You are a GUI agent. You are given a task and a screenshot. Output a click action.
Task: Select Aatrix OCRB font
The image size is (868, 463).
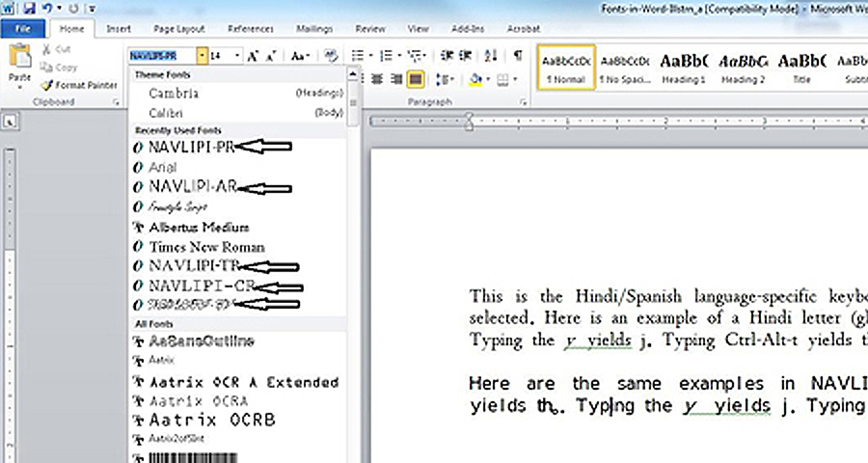pyautogui.click(x=238, y=420)
